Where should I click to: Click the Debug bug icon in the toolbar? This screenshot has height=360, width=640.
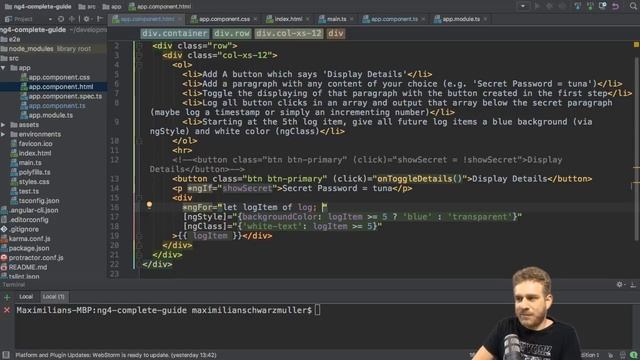(549, 6)
